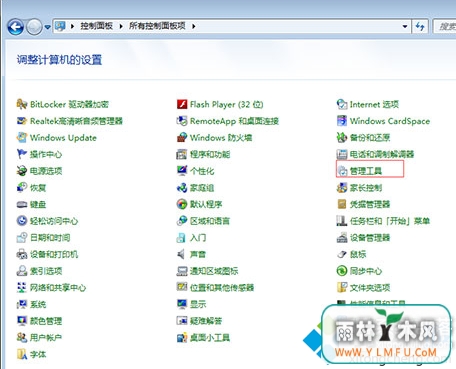Open the 通知区域图标 link
This screenshot has height=369, width=456.
pos(214,271)
